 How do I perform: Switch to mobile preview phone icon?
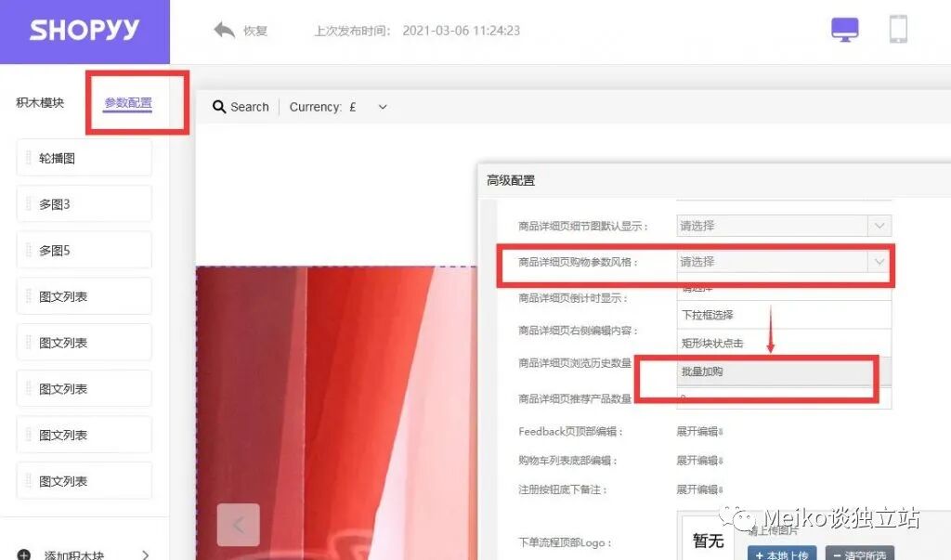[x=897, y=29]
